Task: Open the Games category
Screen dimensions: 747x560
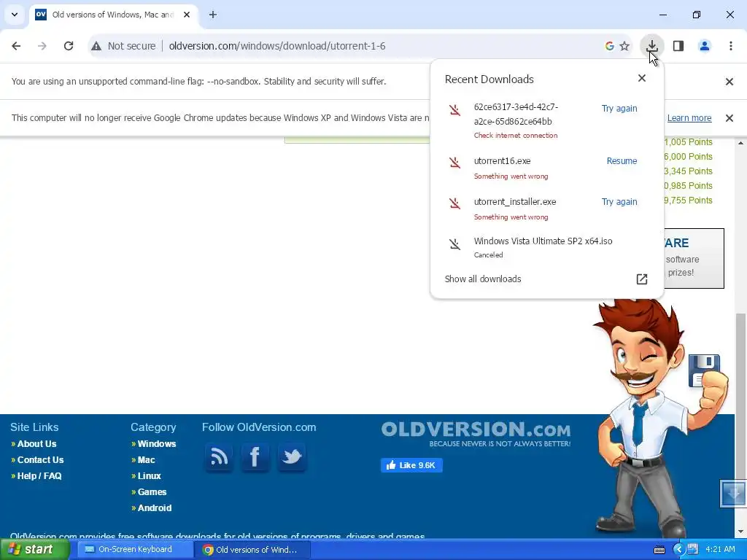Action: (x=152, y=492)
